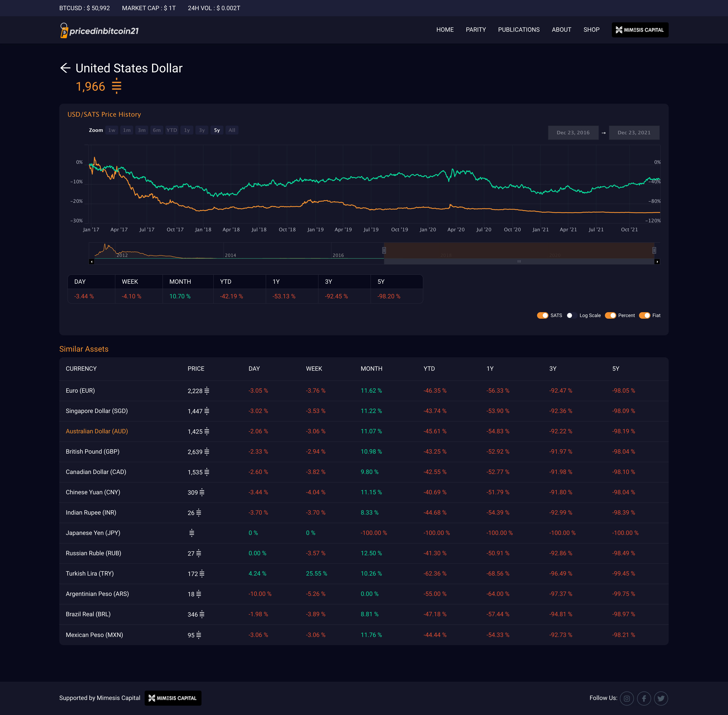728x715 pixels.
Task: Toggle the Fiat switch
Action: click(645, 315)
